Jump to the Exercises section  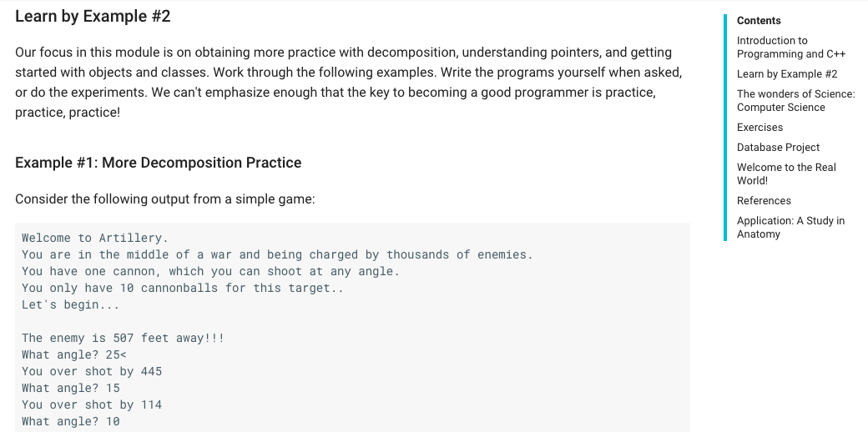[x=759, y=128]
